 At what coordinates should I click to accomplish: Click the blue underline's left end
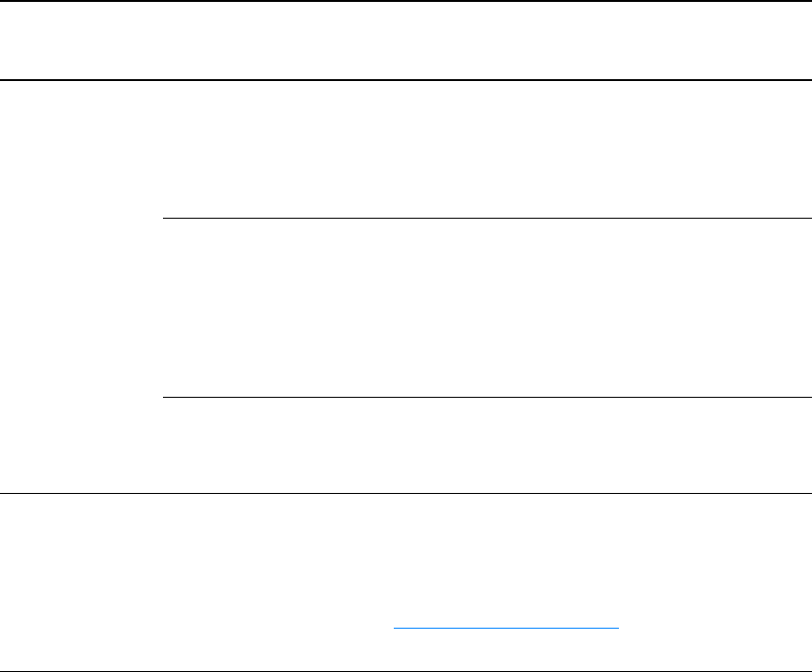(395, 628)
